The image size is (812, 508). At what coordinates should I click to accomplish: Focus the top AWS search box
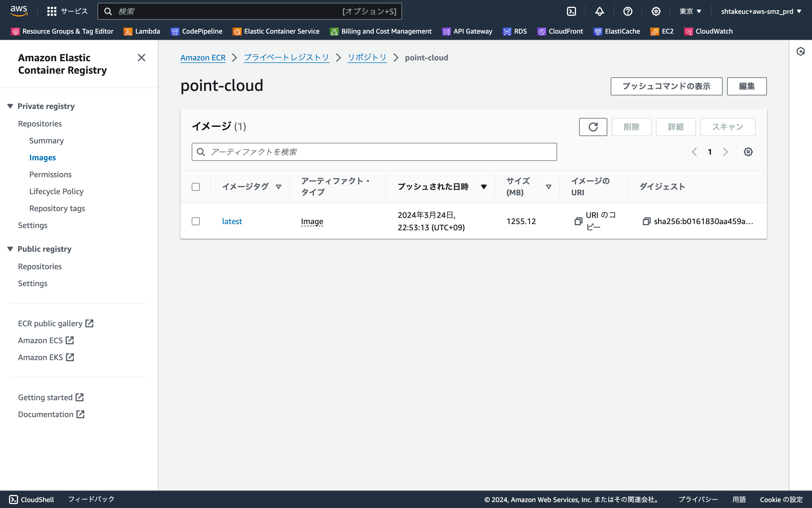click(250, 11)
